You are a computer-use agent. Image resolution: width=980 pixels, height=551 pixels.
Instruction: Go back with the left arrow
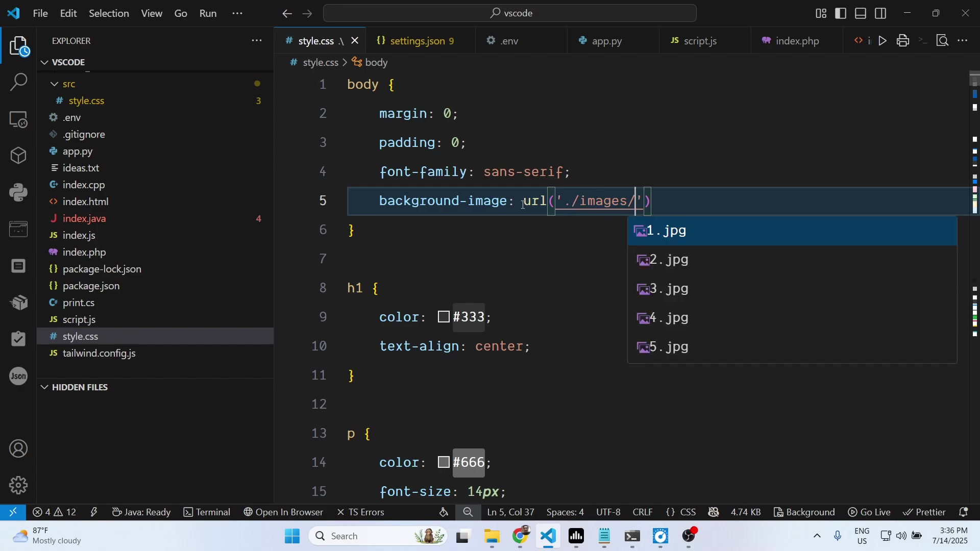pos(287,14)
